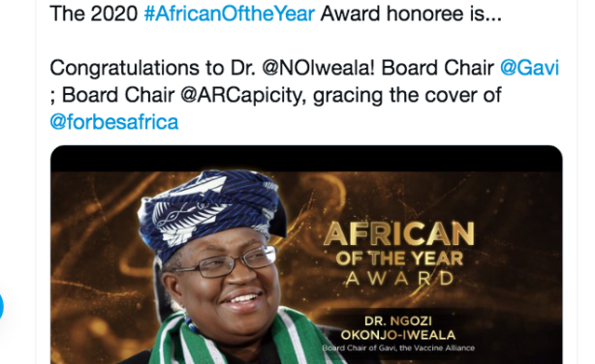Image resolution: width=595 pixels, height=364 pixels.
Task: Click the OF THE YEAR text in image
Action: pyautogui.click(x=399, y=258)
